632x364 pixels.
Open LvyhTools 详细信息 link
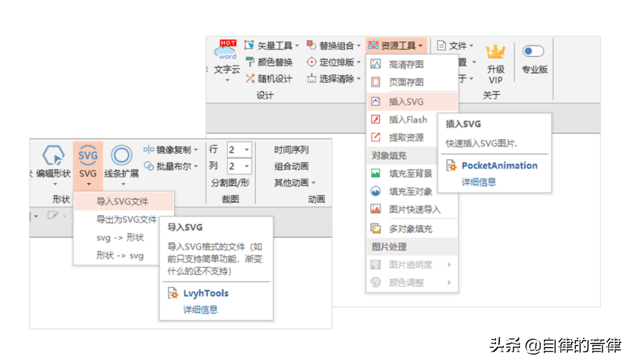click(200, 310)
